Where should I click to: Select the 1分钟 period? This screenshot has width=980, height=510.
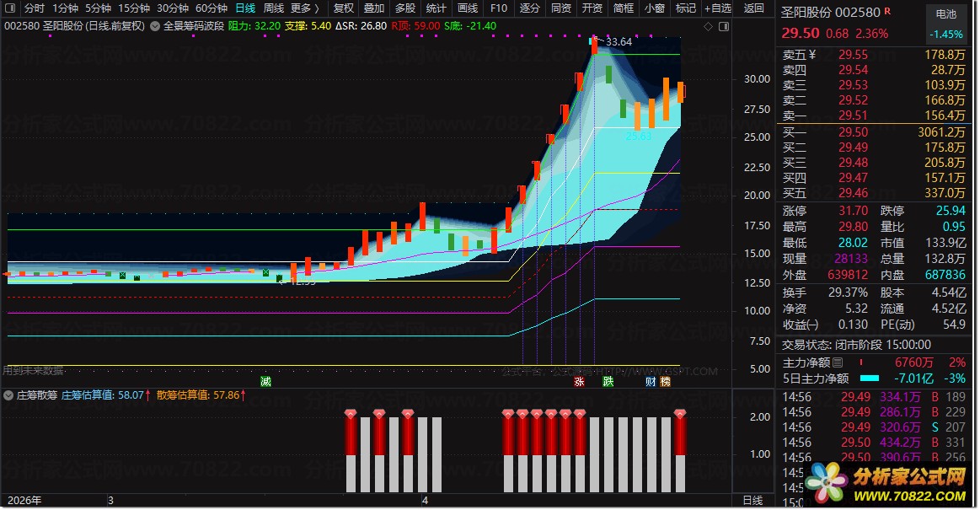(65, 8)
